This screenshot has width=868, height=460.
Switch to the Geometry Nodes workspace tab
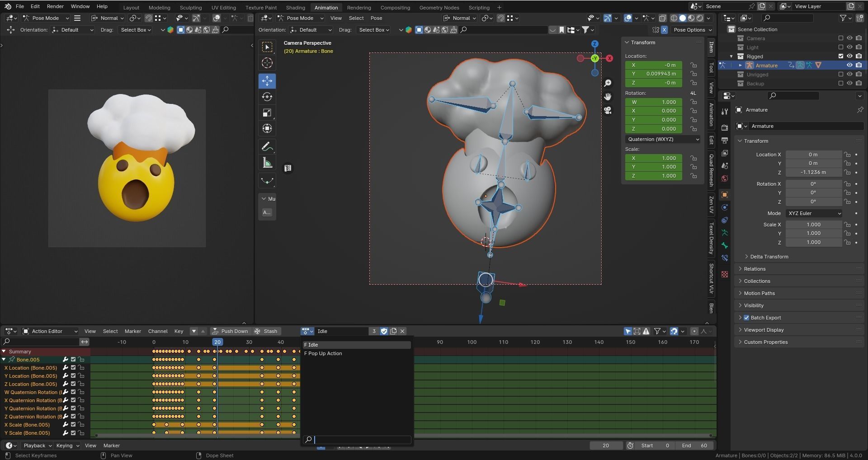pos(439,8)
